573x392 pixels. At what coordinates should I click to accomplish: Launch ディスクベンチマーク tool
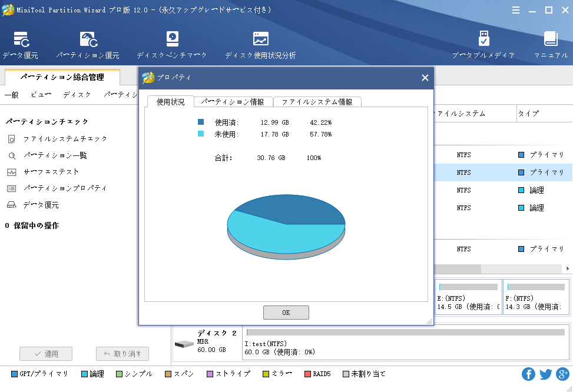coord(172,40)
